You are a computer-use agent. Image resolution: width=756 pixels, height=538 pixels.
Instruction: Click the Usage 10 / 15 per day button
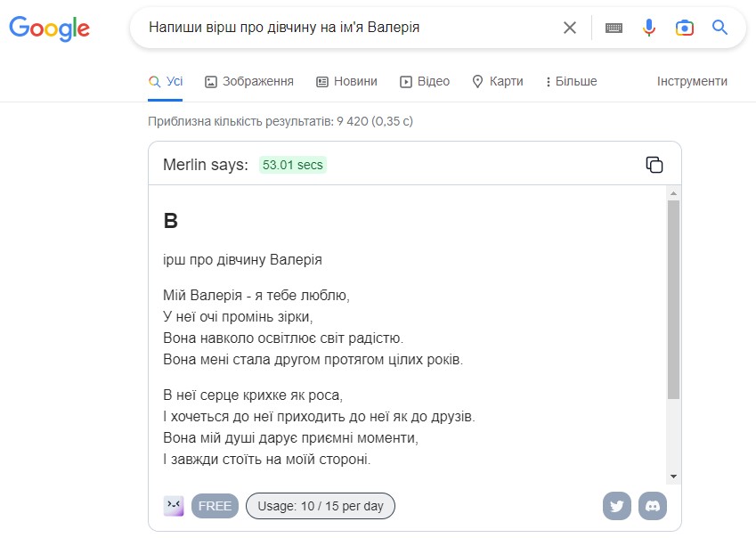321,506
